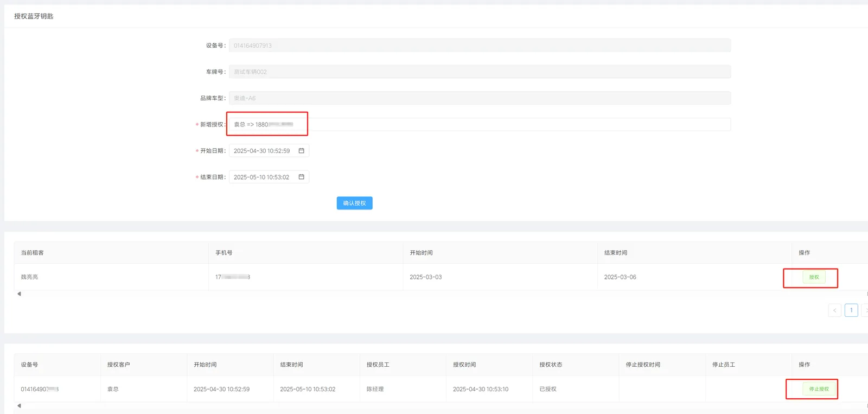Click the 车牌号 field showing 测试车辆002
The height and width of the screenshot is (414, 868).
tap(480, 72)
